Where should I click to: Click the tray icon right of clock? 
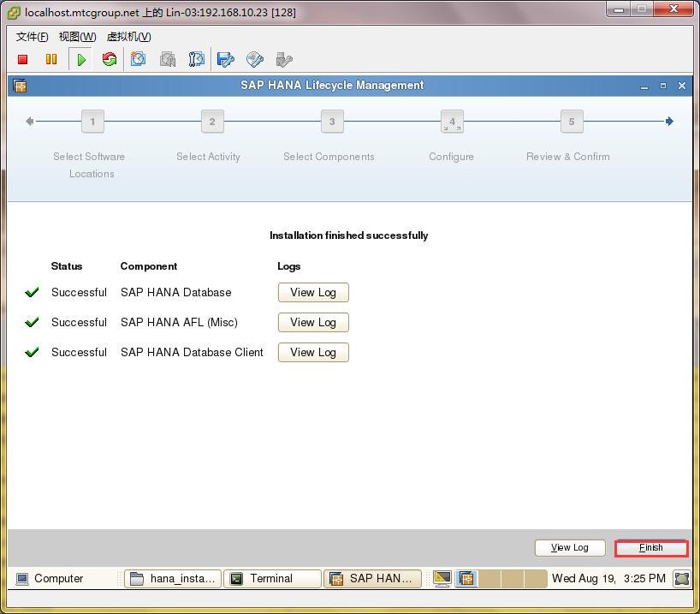click(682, 578)
